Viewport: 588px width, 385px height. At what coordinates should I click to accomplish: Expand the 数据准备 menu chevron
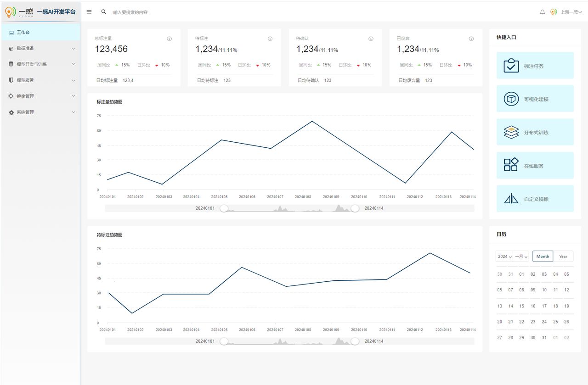(x=73, y=48)
